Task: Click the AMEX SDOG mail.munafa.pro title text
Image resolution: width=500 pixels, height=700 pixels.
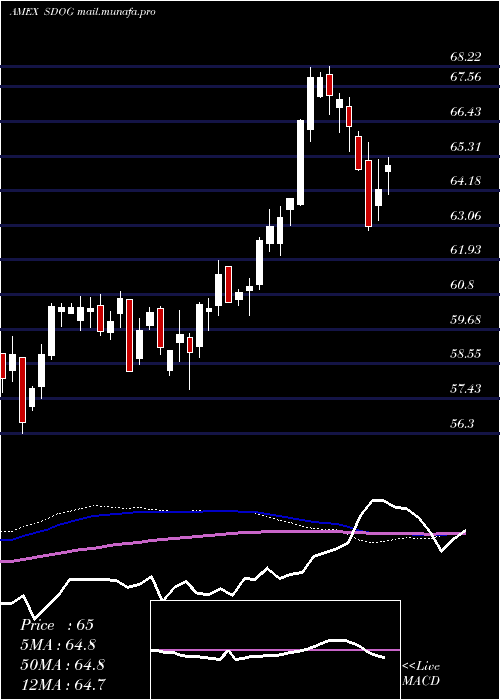Action: (83, 12)
